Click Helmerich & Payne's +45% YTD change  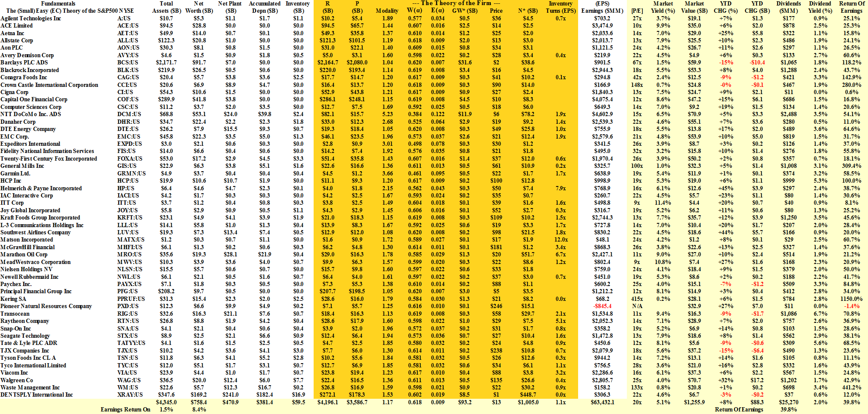coord(726,188)
